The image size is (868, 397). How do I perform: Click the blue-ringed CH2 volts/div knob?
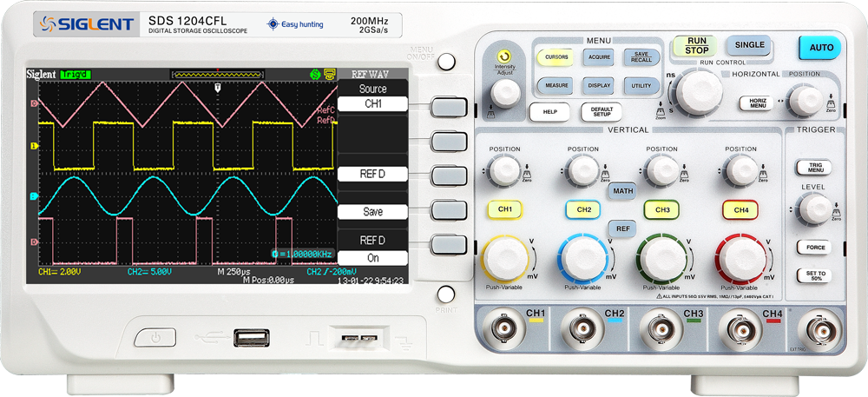click(x=583, y=260)
